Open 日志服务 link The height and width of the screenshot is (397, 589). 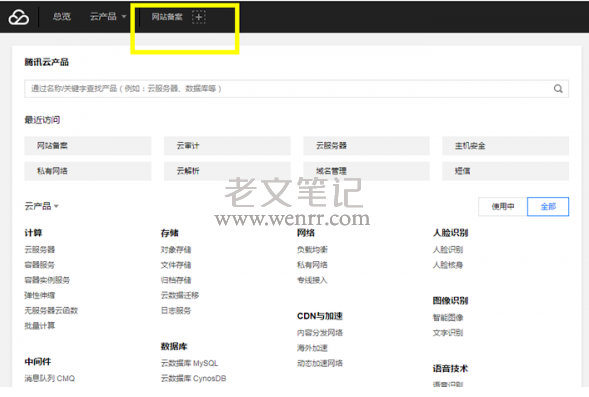[x=176, y=311]
